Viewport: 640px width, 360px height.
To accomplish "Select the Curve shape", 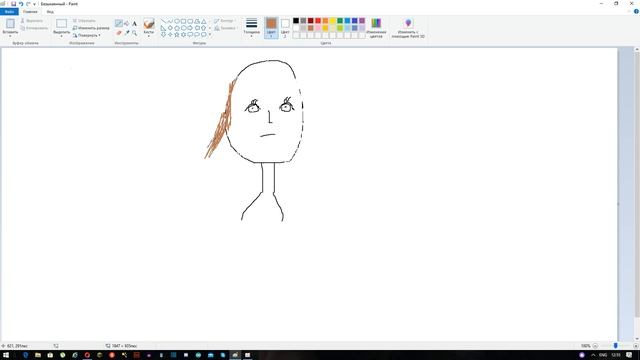I will click(x=170, y=21).
